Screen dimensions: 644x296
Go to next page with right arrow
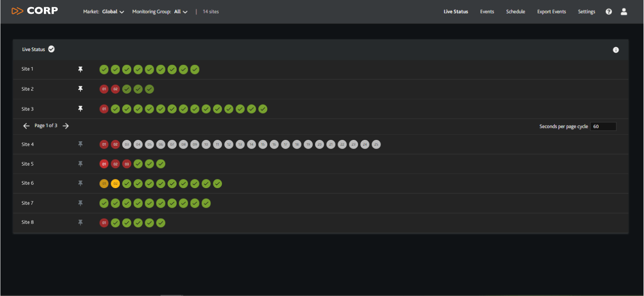click(x=66, y=126)
